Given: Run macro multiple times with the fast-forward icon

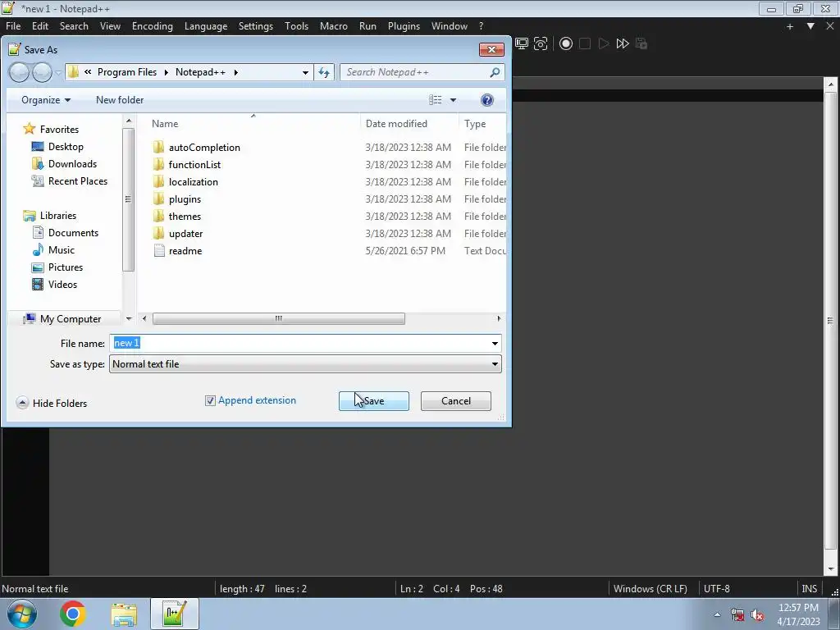Looking at the screenshot, I should (622, 43).
